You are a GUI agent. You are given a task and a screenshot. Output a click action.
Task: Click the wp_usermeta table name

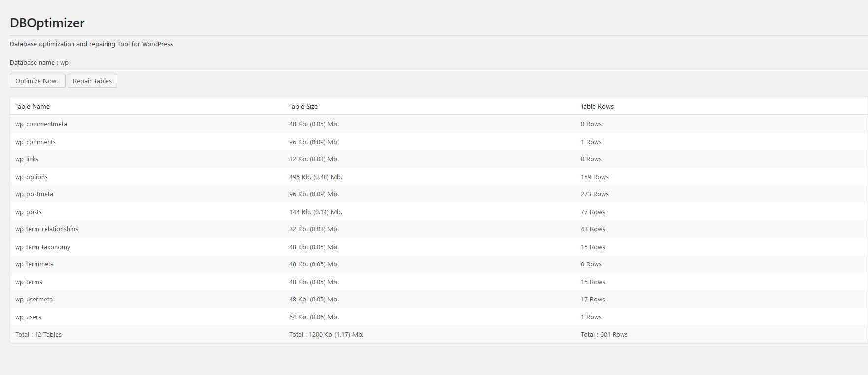(x=34, y=300)
